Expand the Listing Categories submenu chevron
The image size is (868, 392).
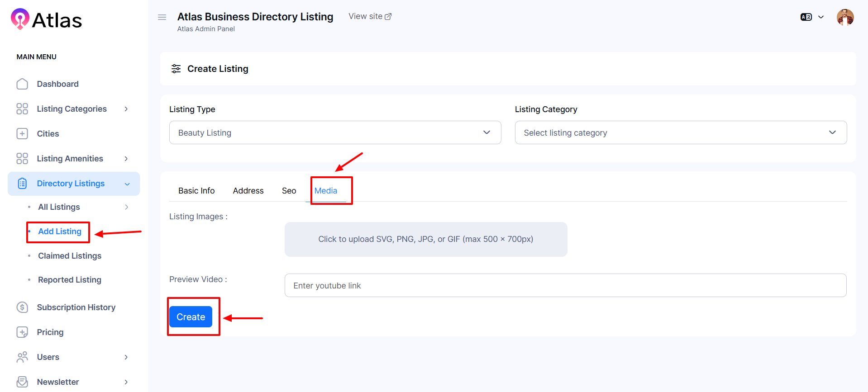[x=126, y=109]
